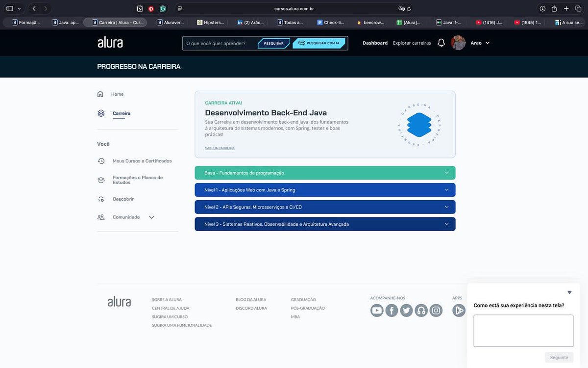The image size is (588, 368).
Task: Click the Grammarly extension icon
Action: coord(163,8)
